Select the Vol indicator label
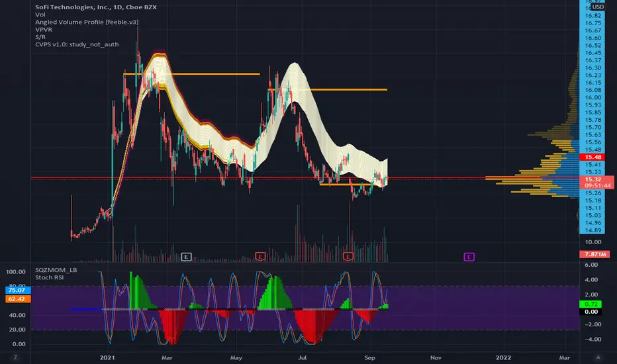The height and width of the screenshot is (364, 617). pos(40,15)
